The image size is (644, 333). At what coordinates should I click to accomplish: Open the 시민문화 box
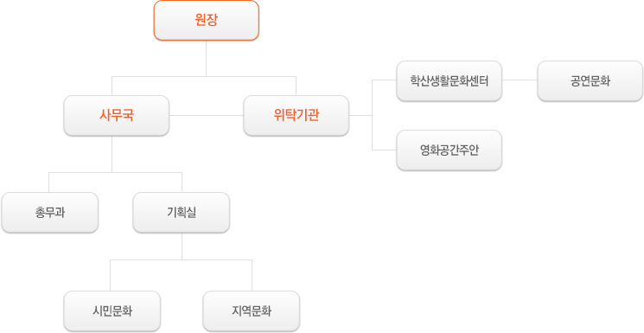(112, 311)
